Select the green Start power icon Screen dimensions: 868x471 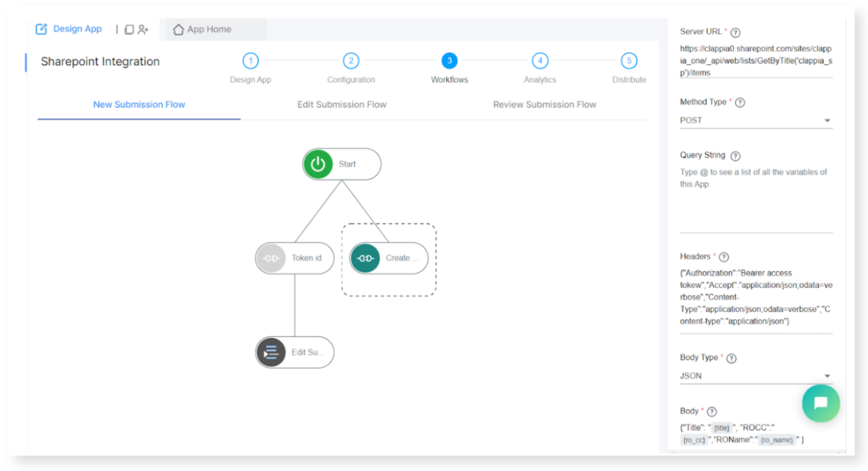pyautogui.click(x=319, y=164)
